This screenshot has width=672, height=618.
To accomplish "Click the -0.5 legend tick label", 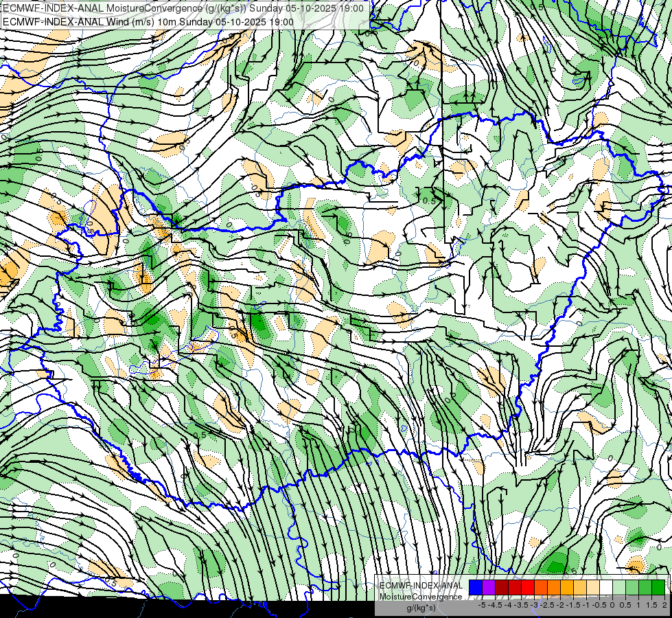I will click(x=599, y=605).
